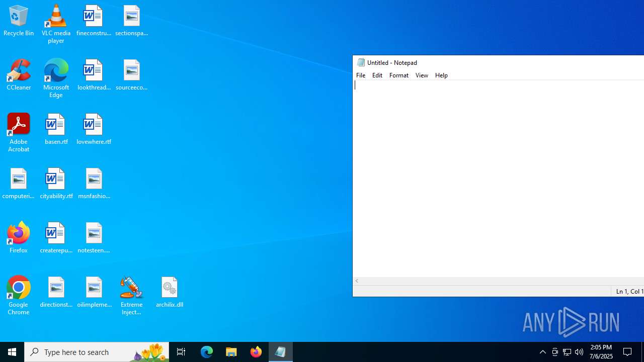Click inside the Notepad text area
This screenshot has width=644, height=362.
499,178
